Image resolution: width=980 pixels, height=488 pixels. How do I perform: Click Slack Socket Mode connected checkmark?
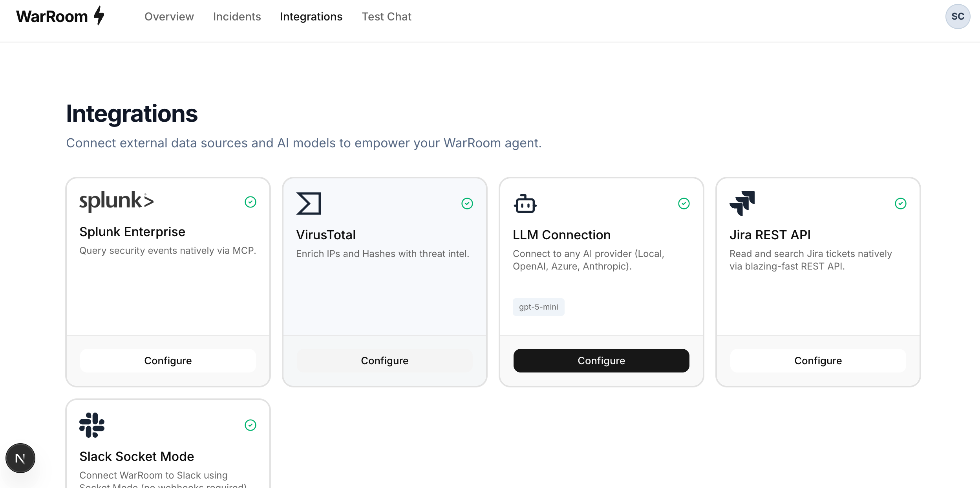[250, 425]
